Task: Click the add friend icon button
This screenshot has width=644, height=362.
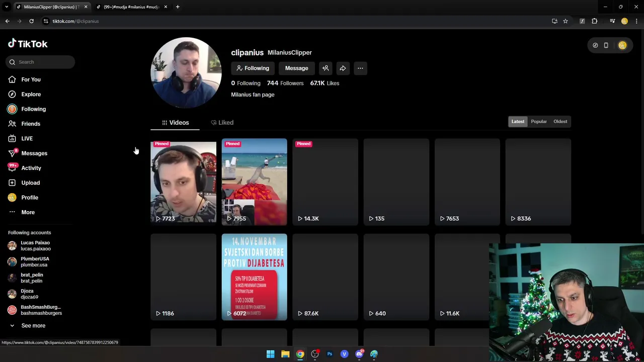Action: [x=326, y=68]
